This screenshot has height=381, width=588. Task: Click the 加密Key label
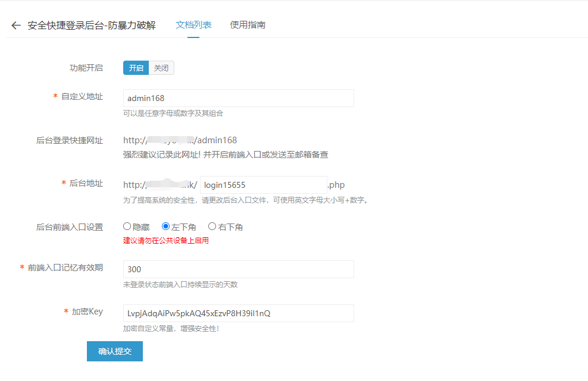[x=87, y=311]
